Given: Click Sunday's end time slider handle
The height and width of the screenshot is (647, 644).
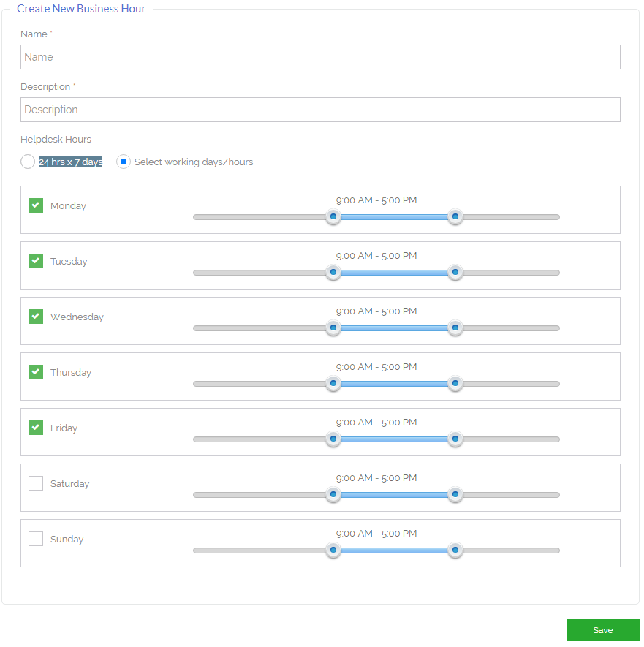Looking at the screenshot, I should (x=455, y=550).
